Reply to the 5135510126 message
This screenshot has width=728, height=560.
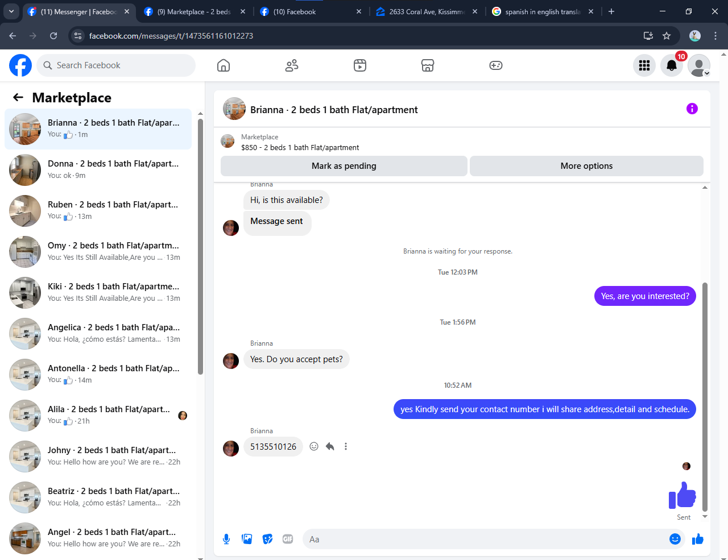tap(330, 446)
